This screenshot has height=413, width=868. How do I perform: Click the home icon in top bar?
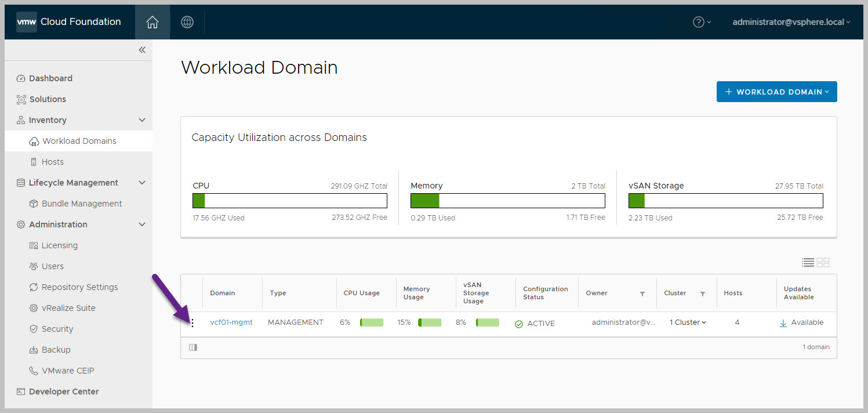(x=152, y=22)
